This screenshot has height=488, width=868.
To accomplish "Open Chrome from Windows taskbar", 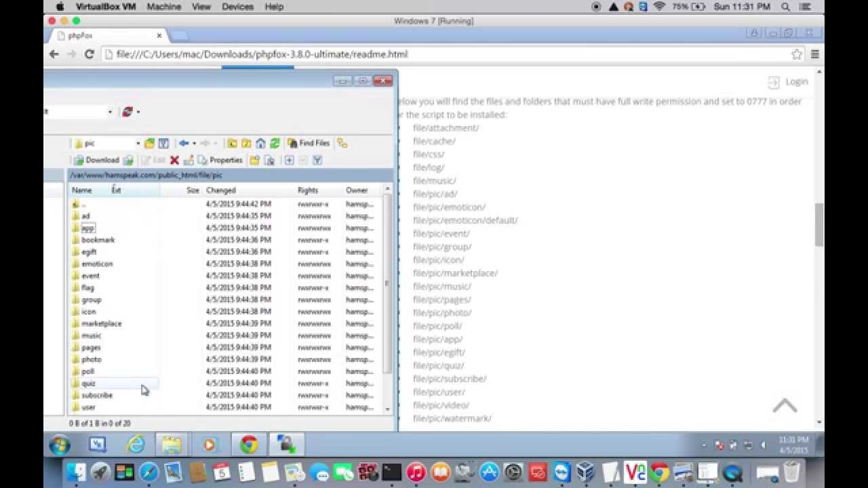I will 249,445.
